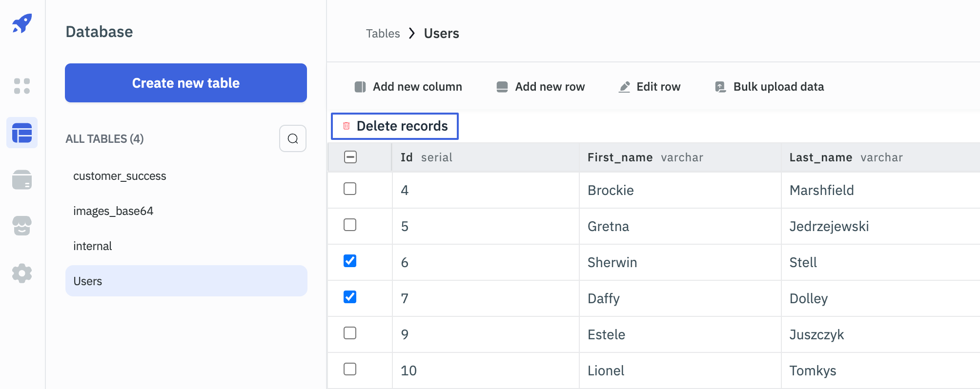Click the red trash Delete records icon

[x=347, y=126]
